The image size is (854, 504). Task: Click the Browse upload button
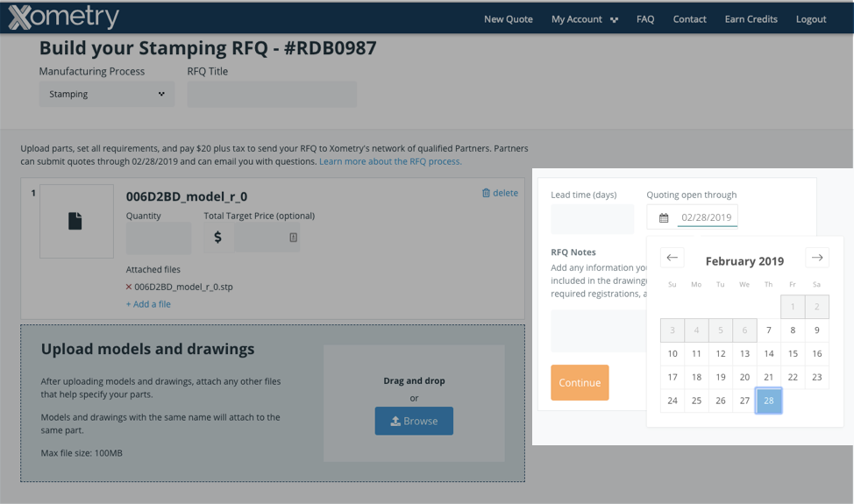point(414,421)
